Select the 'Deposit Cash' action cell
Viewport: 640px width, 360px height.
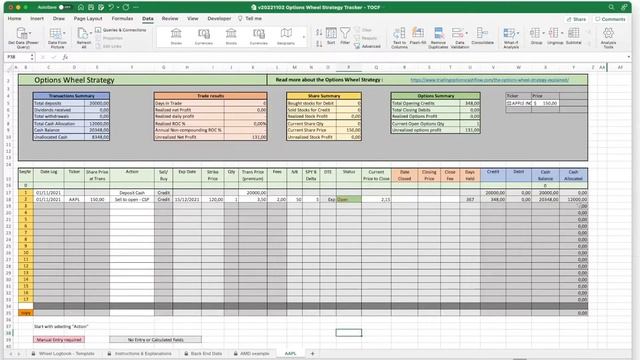[x=132, y=193]
